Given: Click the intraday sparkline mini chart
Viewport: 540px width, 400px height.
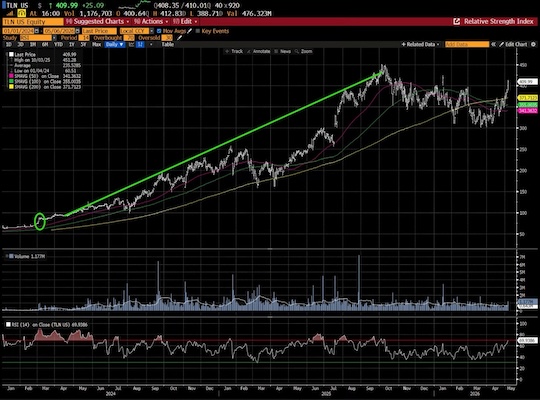Looking at the screenshot, I should coord(135,5).
